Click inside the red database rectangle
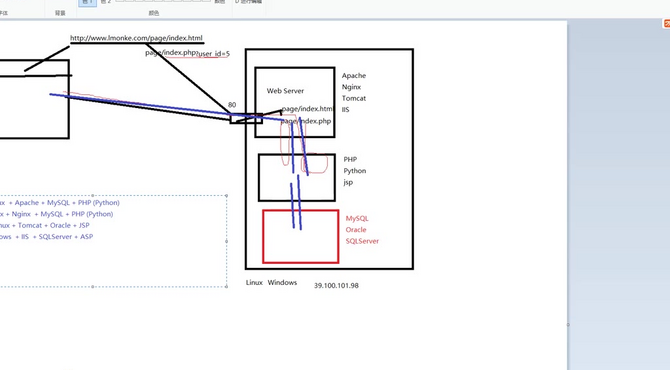This screenshot has height=370, width=670. (301, 236)
